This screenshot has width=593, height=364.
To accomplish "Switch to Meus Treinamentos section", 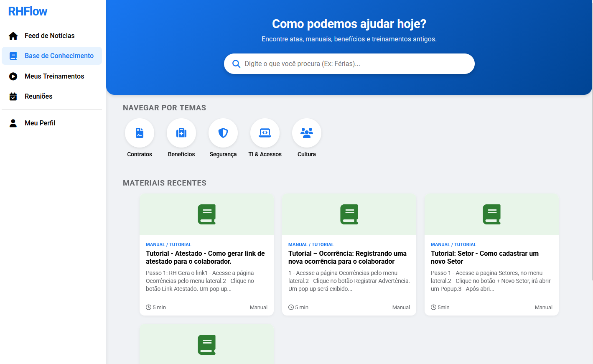I will click(x=54, y=76).
